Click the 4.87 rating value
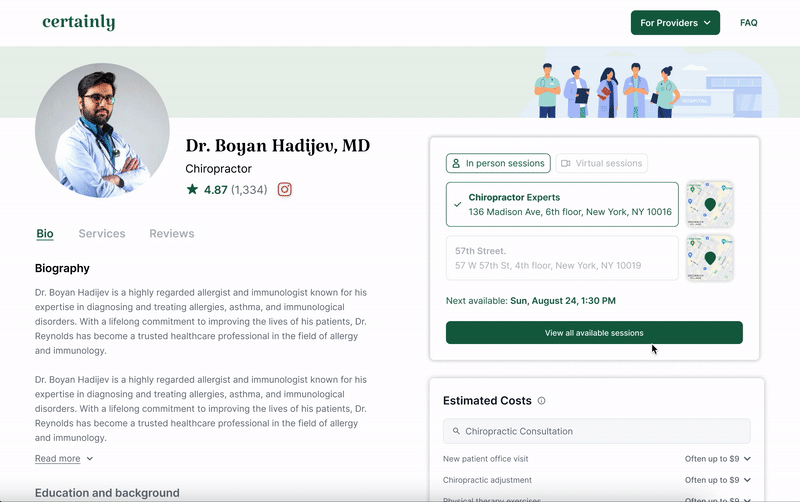 click(216, 190)
